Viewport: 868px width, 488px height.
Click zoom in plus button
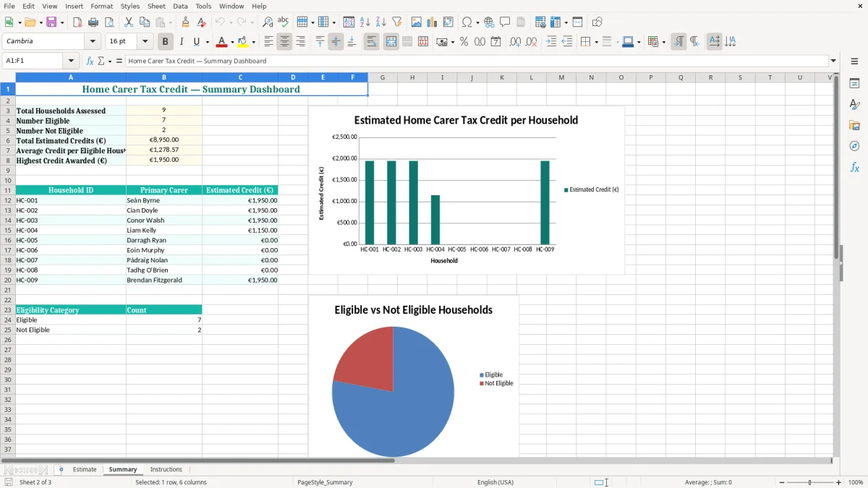coord(839,482)
